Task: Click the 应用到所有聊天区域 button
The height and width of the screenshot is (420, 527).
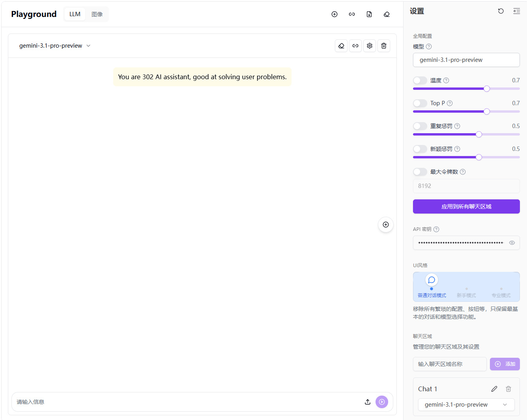Action: point(466,206)
